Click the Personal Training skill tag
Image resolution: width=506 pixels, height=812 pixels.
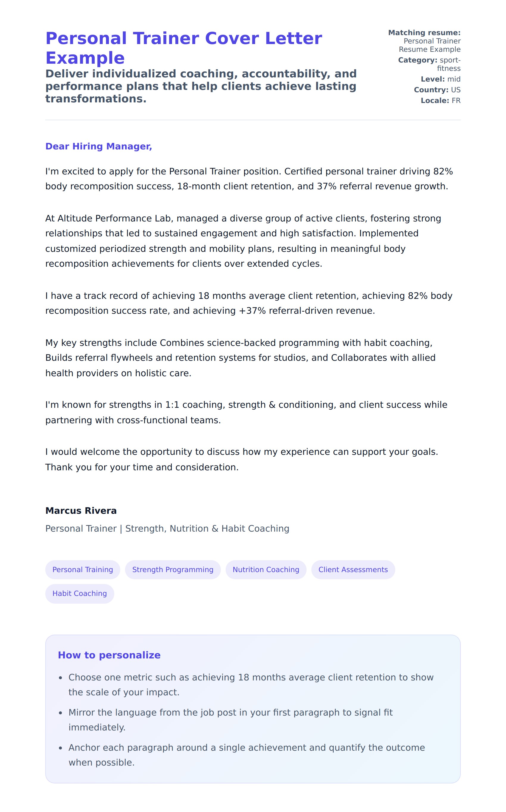click(83, 569)
